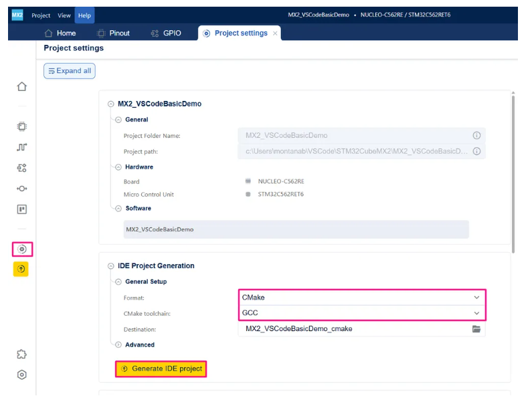This screenshot has height=402, width=532.
Task: Collapse the IDE Project Generation section
Action: tap(111, 266)
